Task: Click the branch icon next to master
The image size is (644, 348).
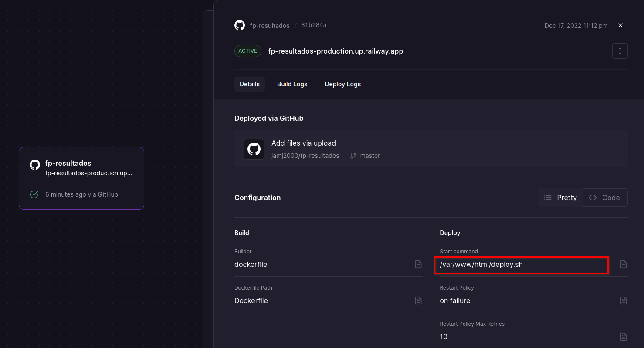Action: coord(353,156)
